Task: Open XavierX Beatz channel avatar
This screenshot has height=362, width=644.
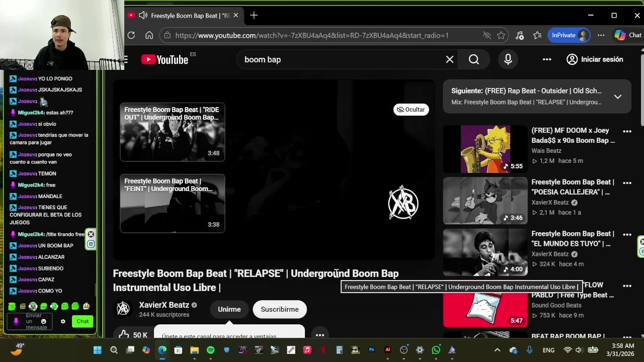Action: point(123,309)
